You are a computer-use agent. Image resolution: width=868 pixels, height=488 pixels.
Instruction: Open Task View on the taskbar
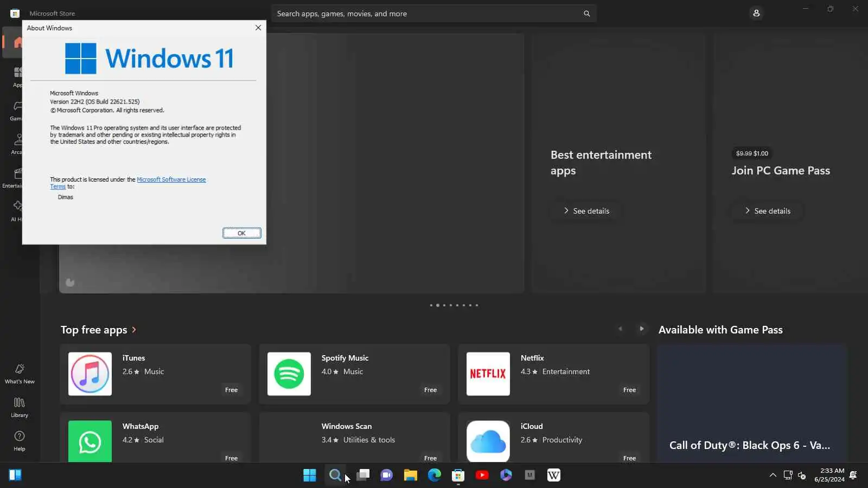(363, 475)
